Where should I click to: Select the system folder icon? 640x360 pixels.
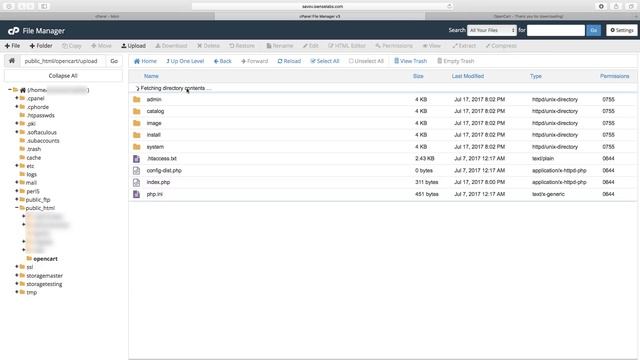137,147
